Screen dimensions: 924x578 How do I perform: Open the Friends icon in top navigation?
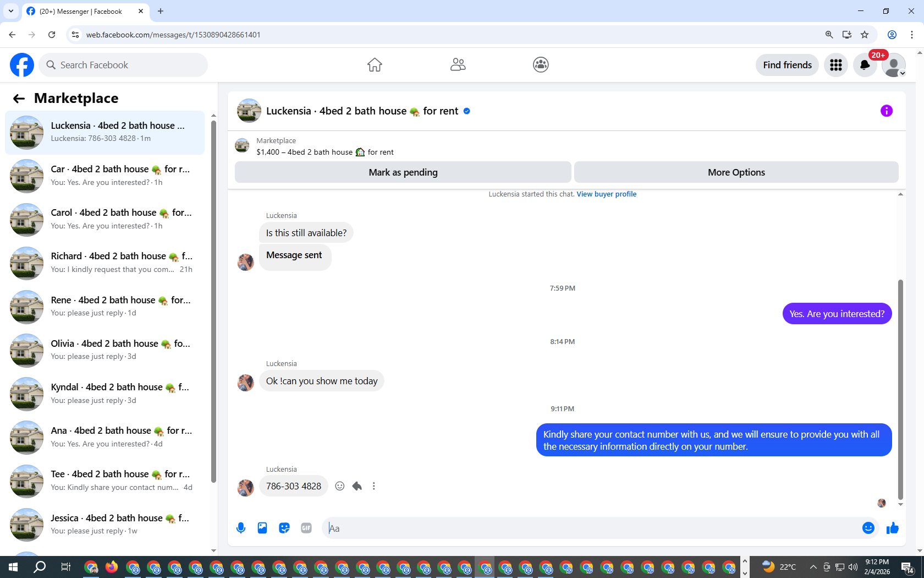tap(458, 65)
